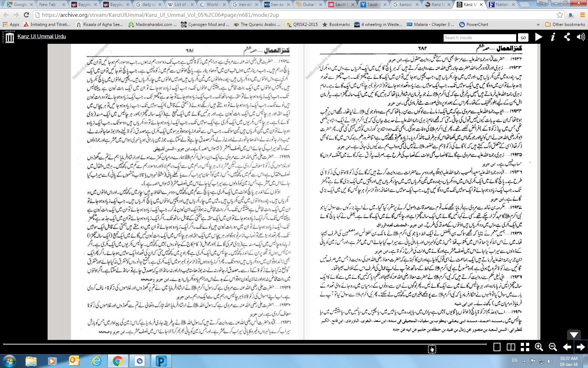Screen dimensions: 588x368
Task: Open the book info panel icon
Action: click(x=553, y=37)
